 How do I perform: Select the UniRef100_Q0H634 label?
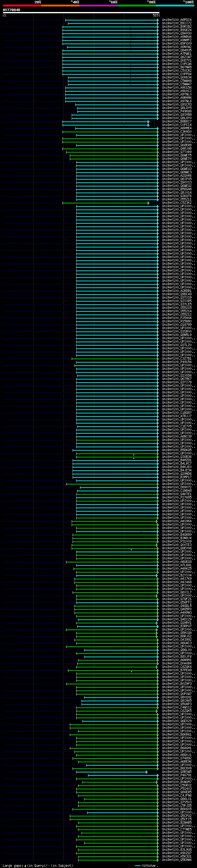click(x=176, y=78)
